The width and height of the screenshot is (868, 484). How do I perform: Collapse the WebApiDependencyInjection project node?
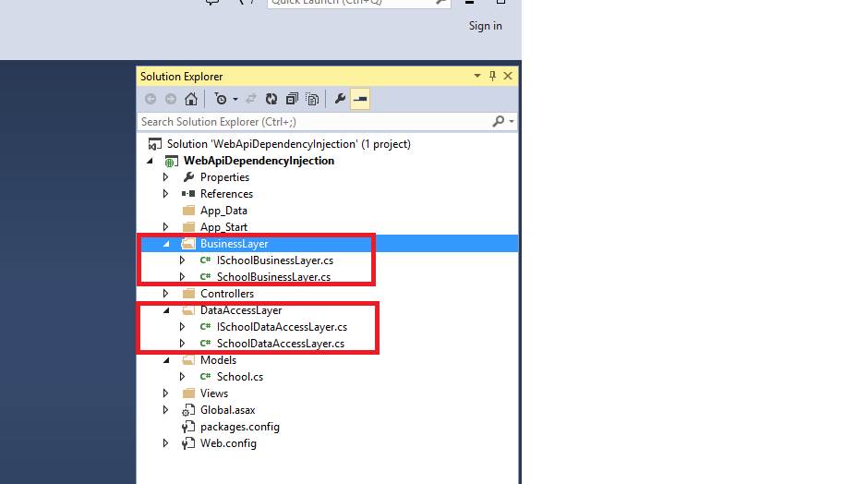point(150,161)
